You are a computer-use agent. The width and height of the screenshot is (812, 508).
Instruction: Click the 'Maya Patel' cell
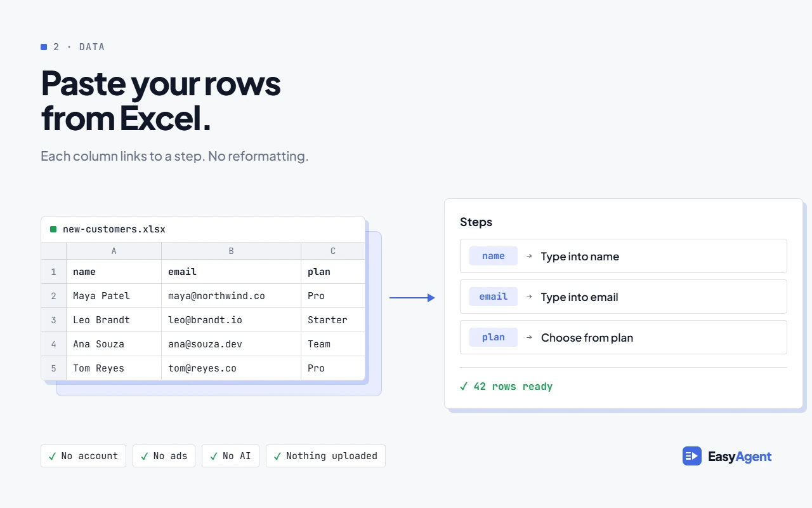point(114,296)
